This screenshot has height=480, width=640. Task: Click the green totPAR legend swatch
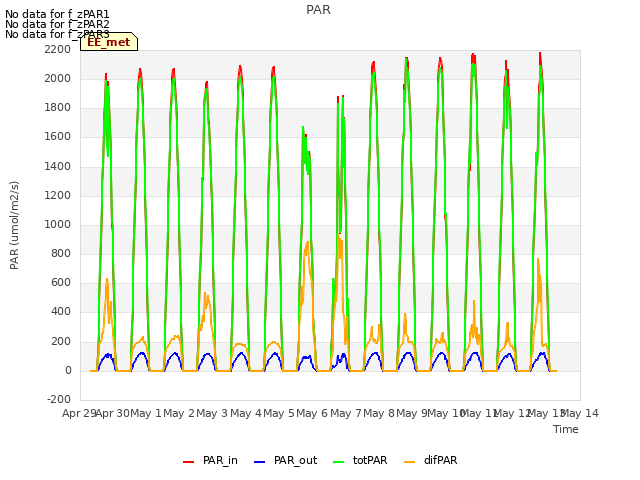click(339, 462)
